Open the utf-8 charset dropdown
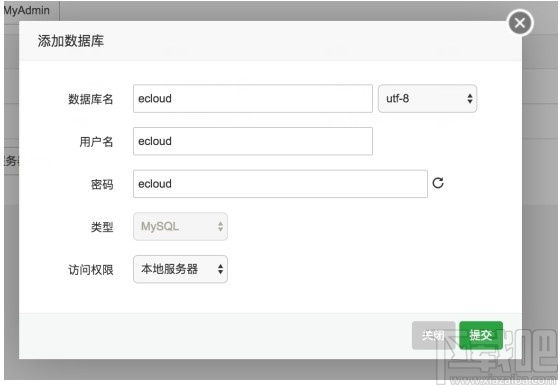This screenshot has width=560, height=385. point(428,99)
